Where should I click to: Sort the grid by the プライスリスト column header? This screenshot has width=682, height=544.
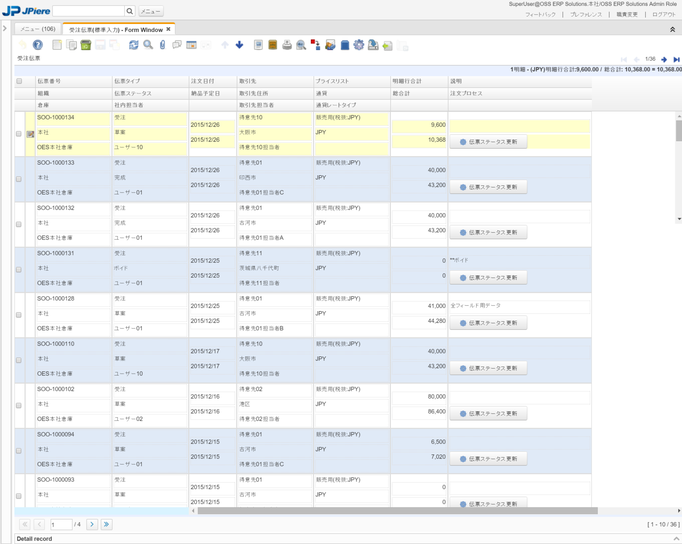pos(351,81)
